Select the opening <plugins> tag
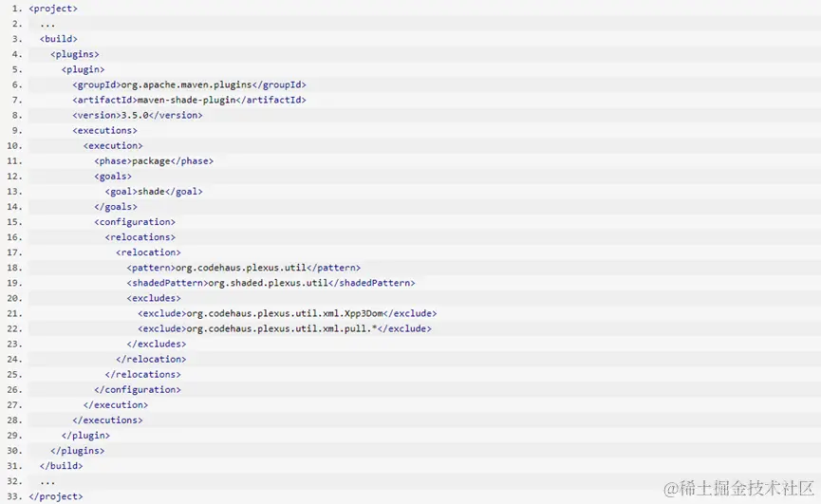The height and width of the screenshot is (504, 821). tap(75, 54)
